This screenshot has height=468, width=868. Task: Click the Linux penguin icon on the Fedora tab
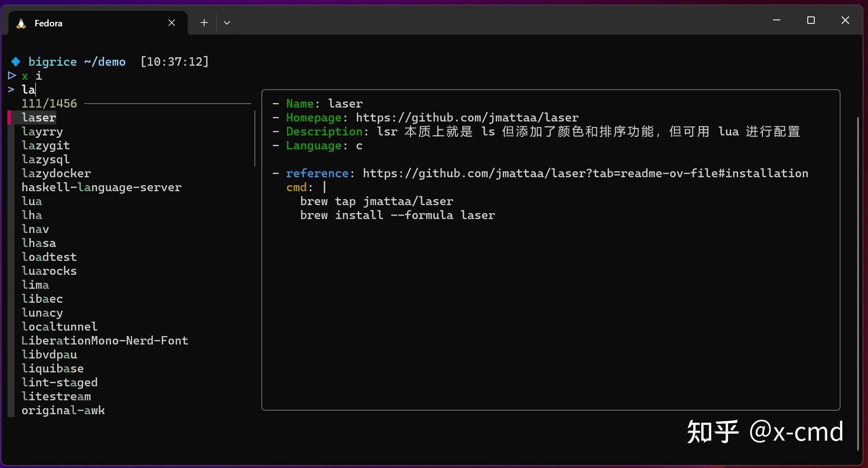[x=20, y=23]
